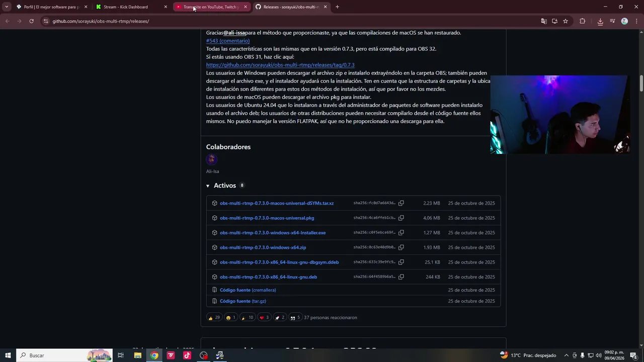
Task: Open Windows notification center
Action: pyautogui.click(x=633, y=355)
